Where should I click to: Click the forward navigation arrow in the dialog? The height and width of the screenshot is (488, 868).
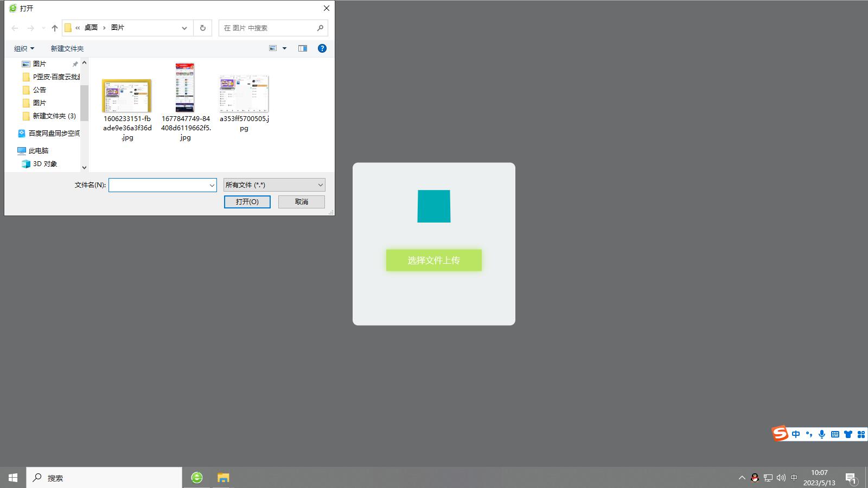click(30, 28)
